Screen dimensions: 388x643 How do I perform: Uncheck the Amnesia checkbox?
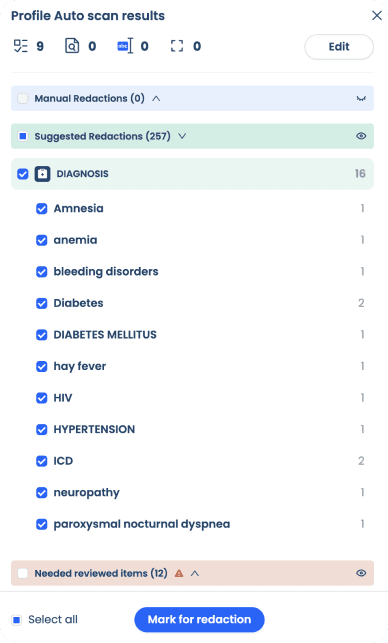coord(42,209)
